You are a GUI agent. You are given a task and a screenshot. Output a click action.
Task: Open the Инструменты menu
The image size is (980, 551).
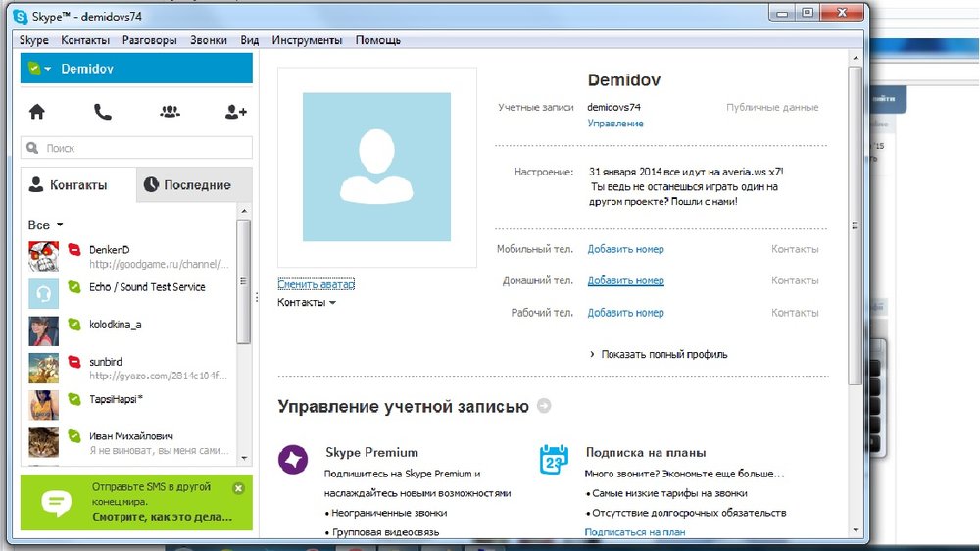click(x=307, y=40)
